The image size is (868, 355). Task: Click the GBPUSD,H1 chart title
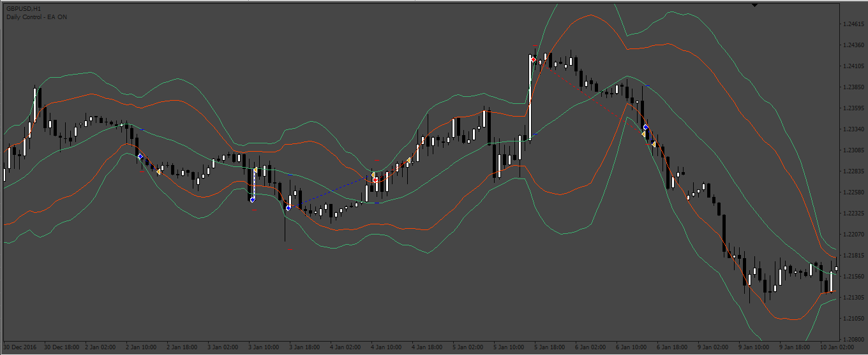click(25, 9)
